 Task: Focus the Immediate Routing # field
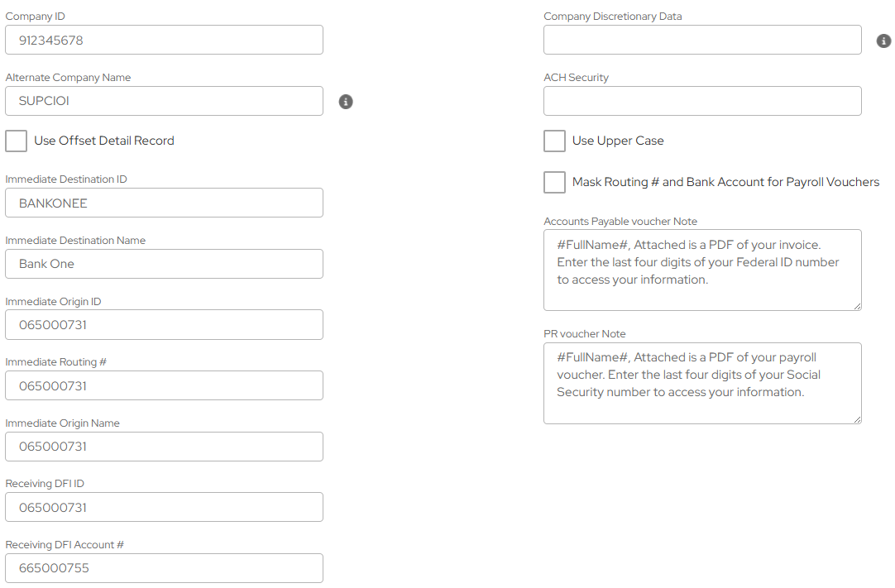pos(164,385)
